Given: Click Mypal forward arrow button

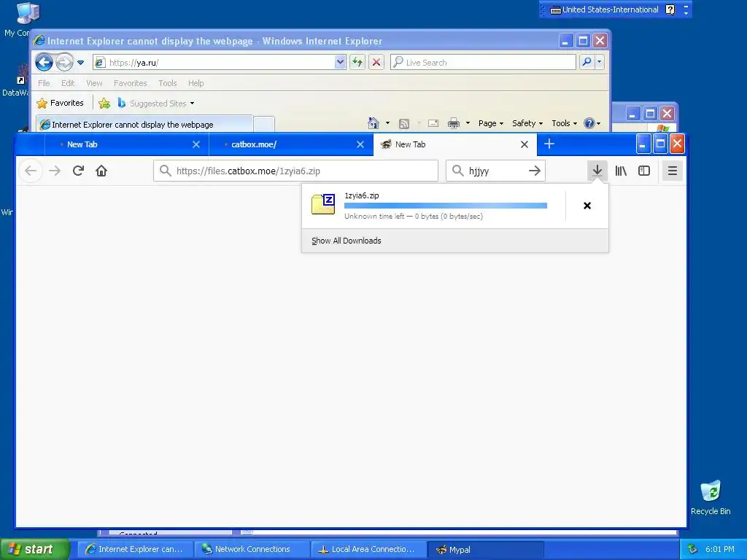Looking at the screenshot, I should [x=55, y=171].
